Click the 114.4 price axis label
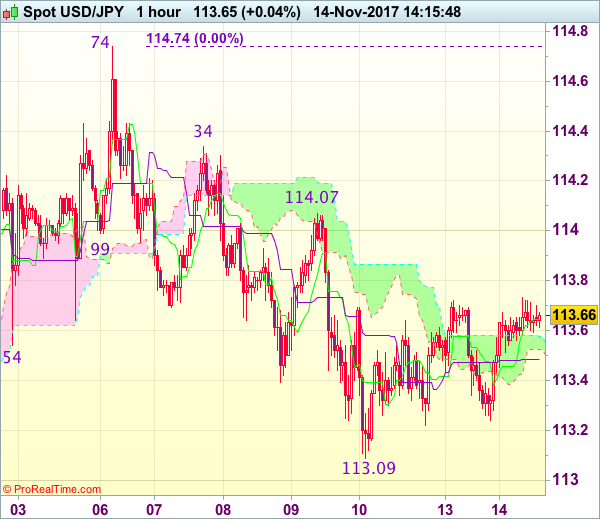Viewport: 600px width, 519px height. (x=569, y=131)
